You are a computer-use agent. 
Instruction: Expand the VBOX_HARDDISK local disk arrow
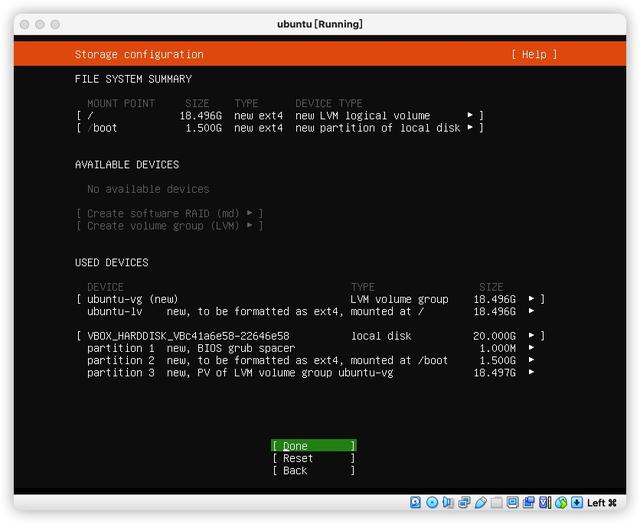point(531,335)
